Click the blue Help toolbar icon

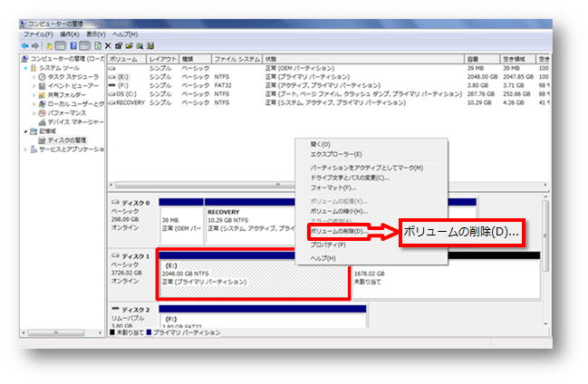point(73,46)
